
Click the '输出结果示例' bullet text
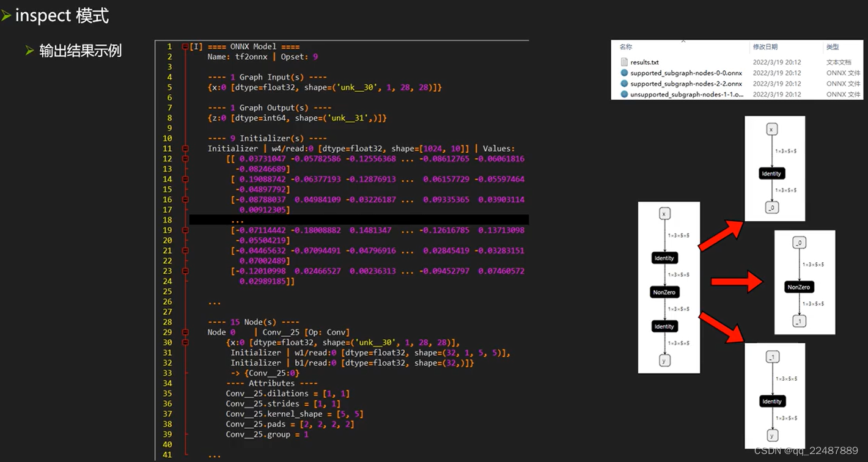point(81,51)
